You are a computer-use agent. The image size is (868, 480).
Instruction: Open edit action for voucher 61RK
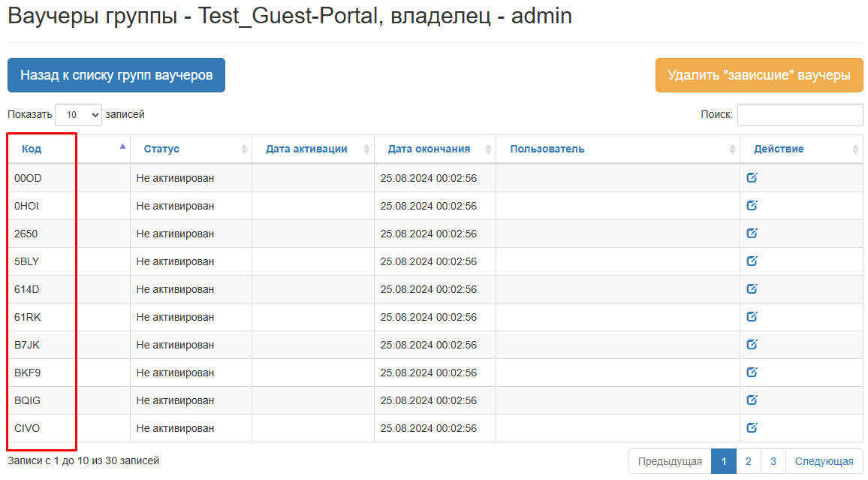[752, 317]
